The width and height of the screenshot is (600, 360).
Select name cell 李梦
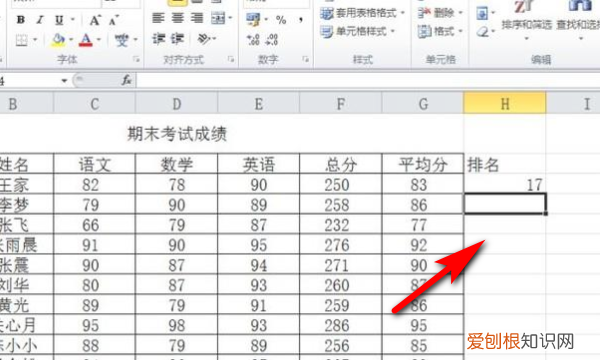pyautogui.click(x=27, y=205)
